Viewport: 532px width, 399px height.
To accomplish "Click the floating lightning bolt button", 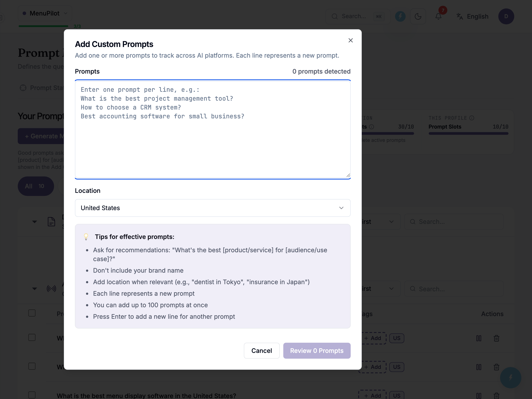I will [x=510, y=377].
